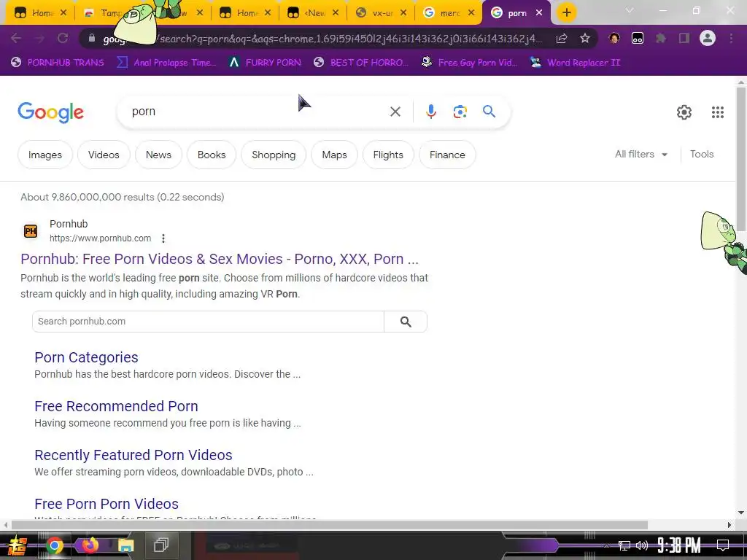
Task: Click the browser back arrow
Action: point(16,38)
